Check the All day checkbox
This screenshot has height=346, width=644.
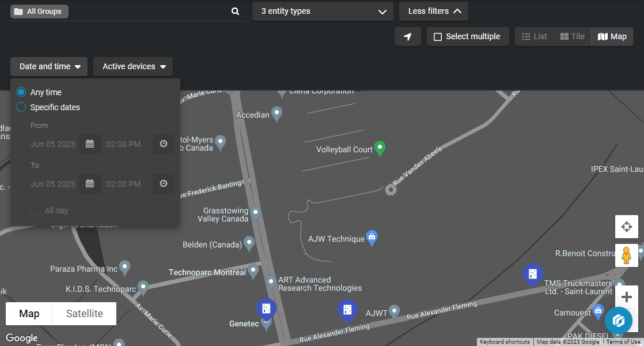tap(35, 210)
